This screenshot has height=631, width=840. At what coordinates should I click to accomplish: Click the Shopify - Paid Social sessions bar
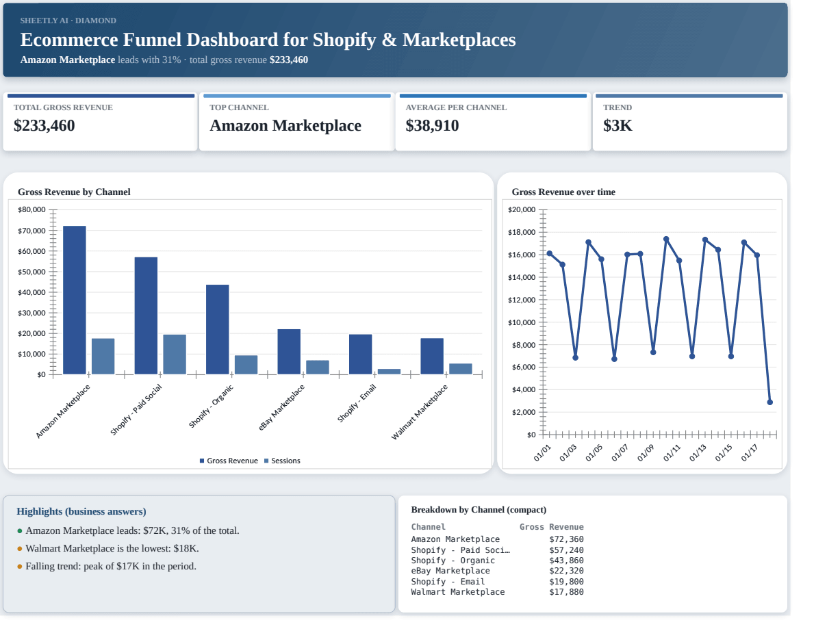(x=175, y=355)
